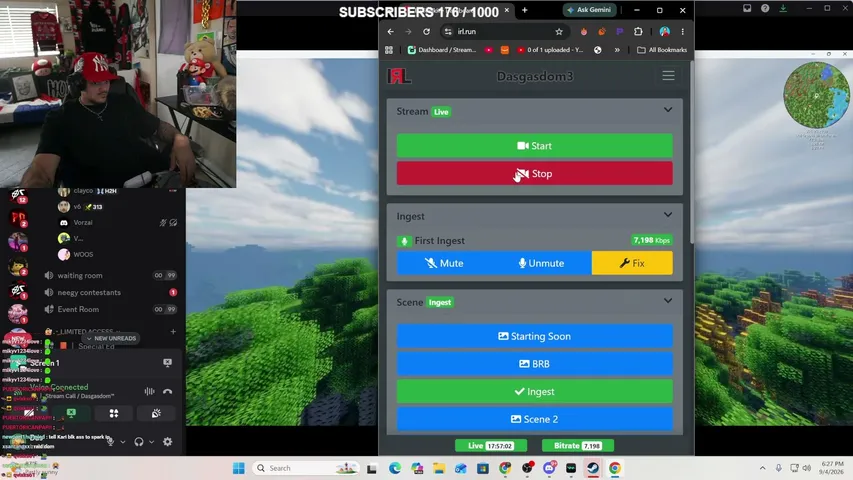
Task: Toggle deafen with the Discord headphones icon
Action: tap(139, 441)
